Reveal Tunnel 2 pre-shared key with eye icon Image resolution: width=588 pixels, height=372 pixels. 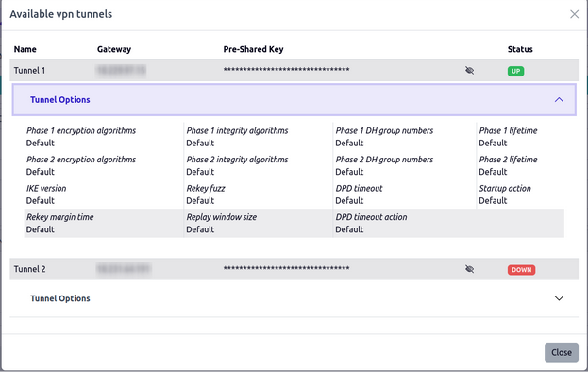click(x=469, y=269)
